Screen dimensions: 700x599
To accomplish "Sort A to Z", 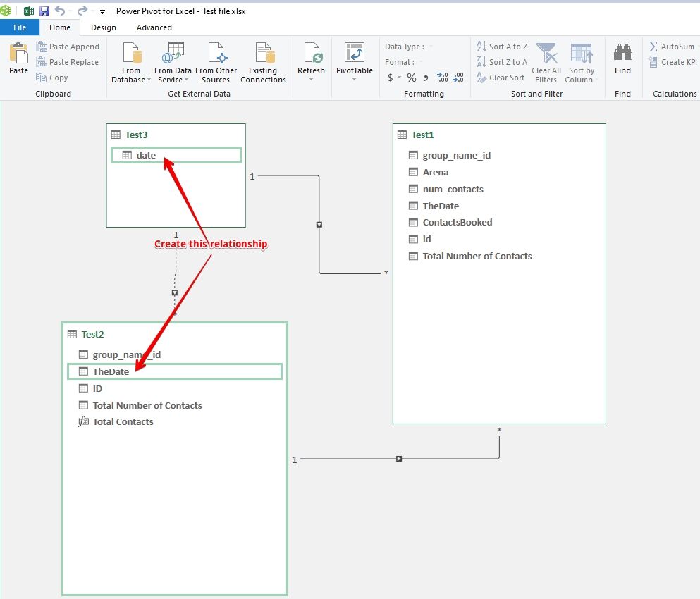I will coord(502,47).
